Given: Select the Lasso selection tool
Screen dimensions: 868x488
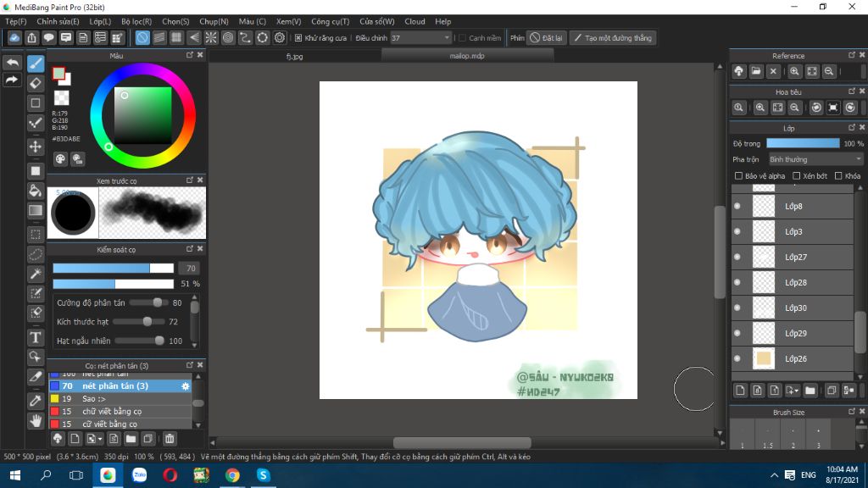Looking at the screenshot, I should pyautogui.click(x=36, y=254).
